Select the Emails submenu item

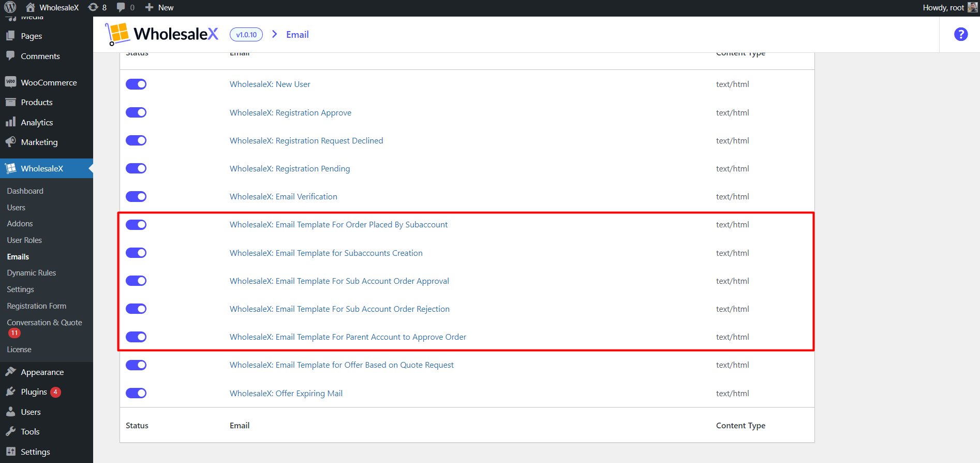click(x=18, y=256)
